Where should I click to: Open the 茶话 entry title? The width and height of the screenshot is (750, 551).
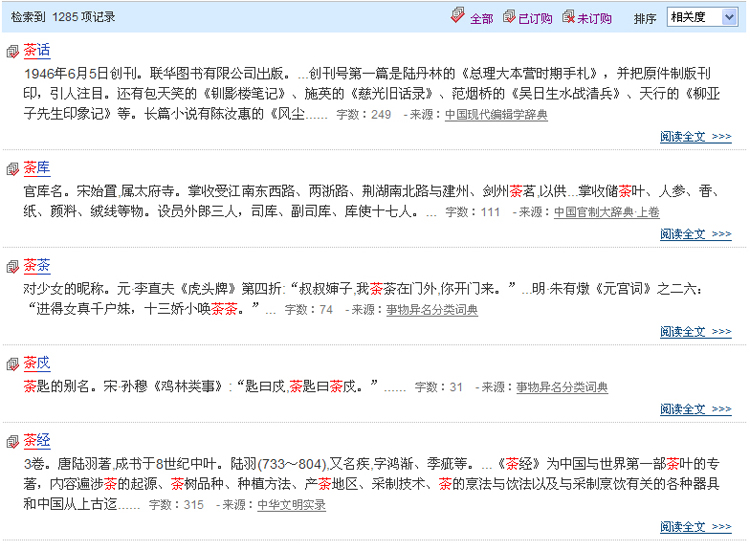37,51
